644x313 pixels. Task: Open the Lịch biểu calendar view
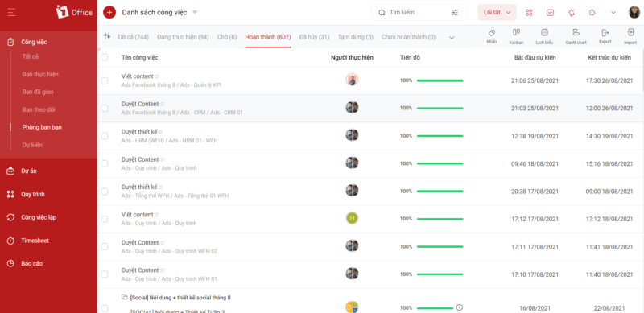[x=544, y=32]
